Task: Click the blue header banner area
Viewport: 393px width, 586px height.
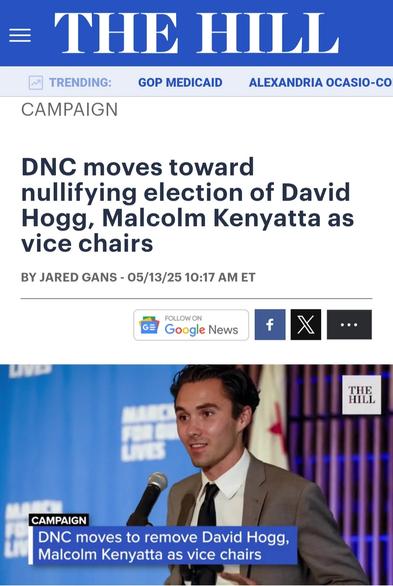Action: 196,33
